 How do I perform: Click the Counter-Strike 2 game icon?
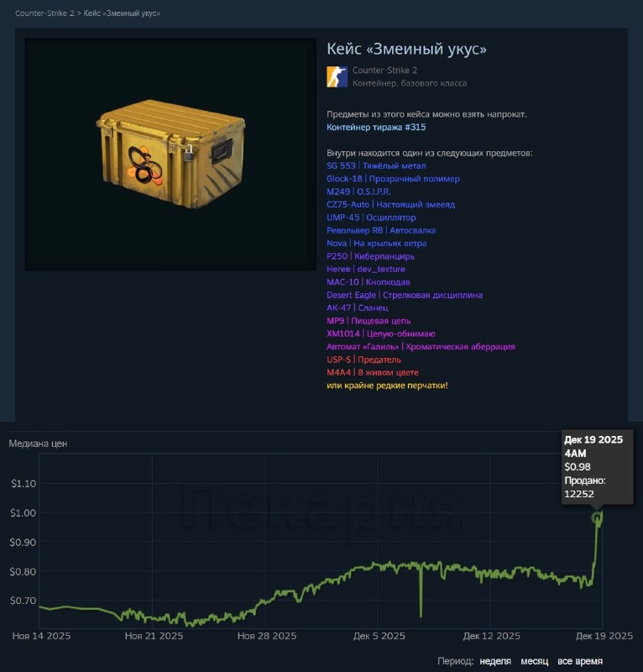click(337, 76)
